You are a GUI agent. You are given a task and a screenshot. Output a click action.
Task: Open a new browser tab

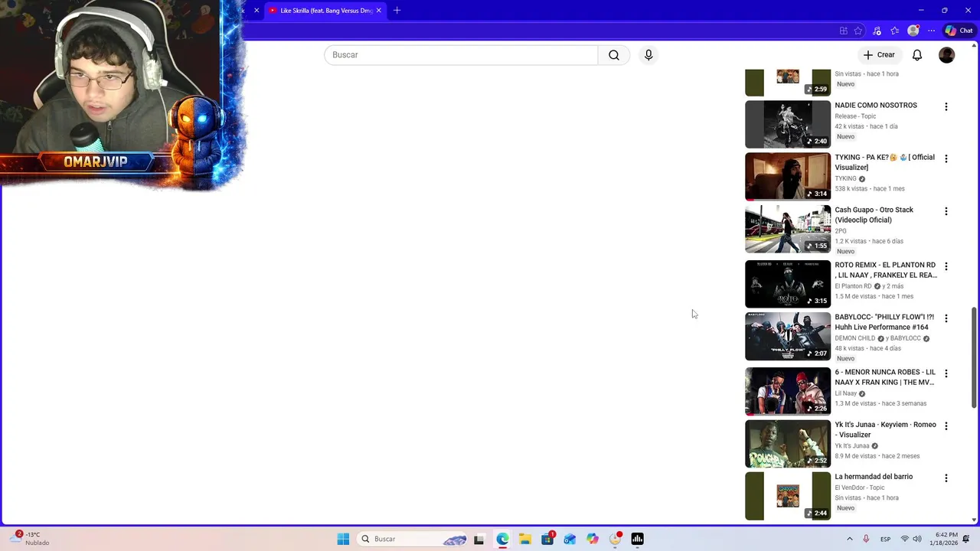pos(397,11)
